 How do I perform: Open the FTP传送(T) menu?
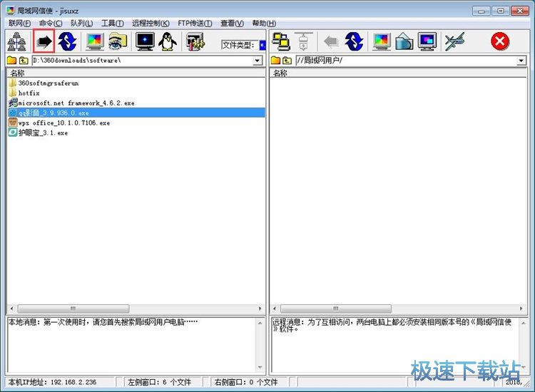(195, 24)
